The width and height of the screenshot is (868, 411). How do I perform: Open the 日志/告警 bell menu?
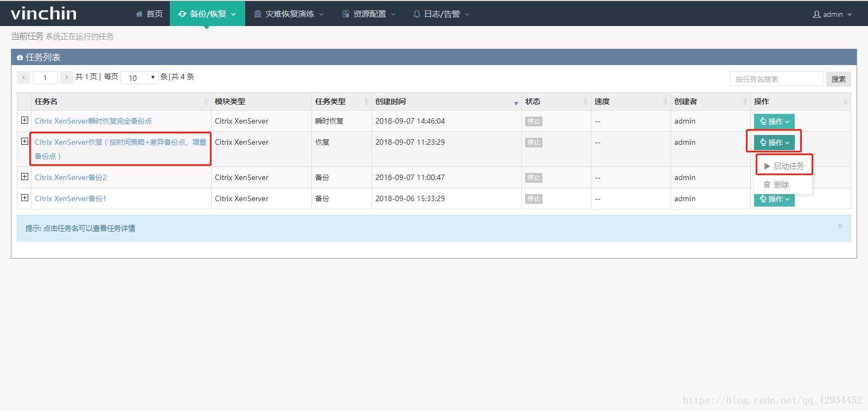pyautogui.click(x=441, y=14)
